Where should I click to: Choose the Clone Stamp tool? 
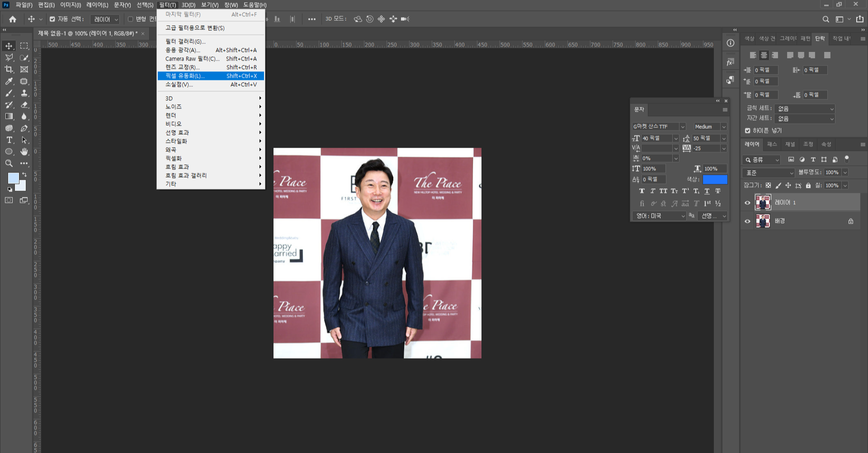(x=24, y=93)
